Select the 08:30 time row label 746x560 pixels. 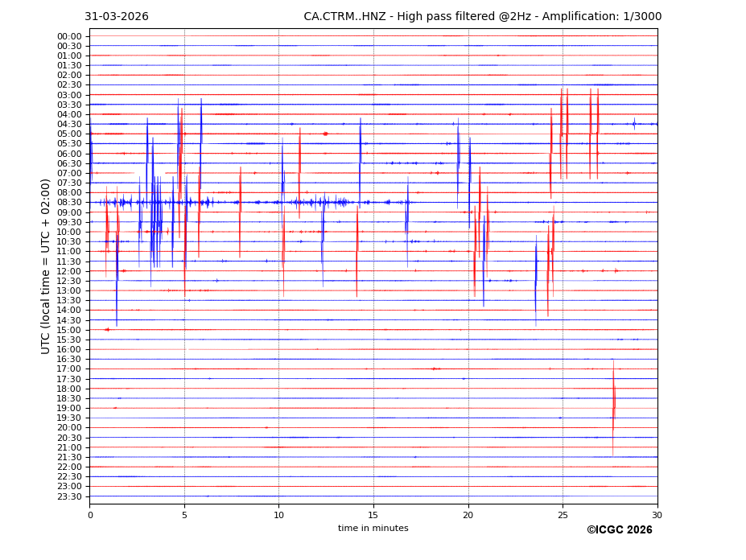(69, 203)
